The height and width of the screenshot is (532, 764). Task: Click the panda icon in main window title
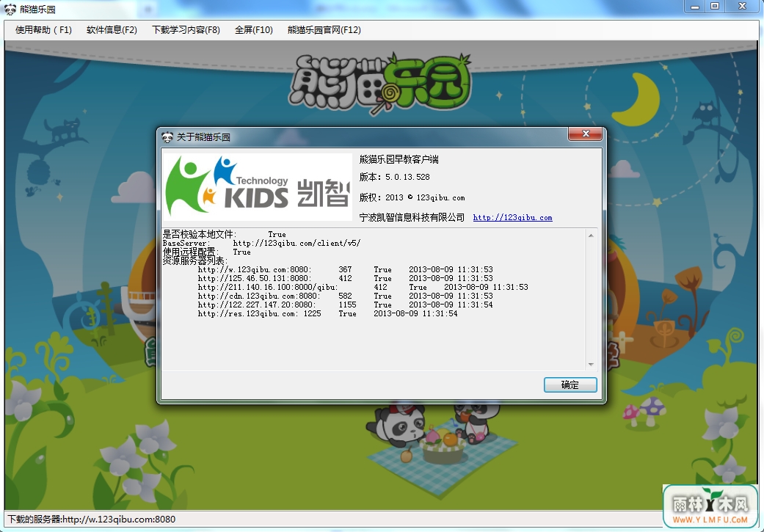coord(10,10)
